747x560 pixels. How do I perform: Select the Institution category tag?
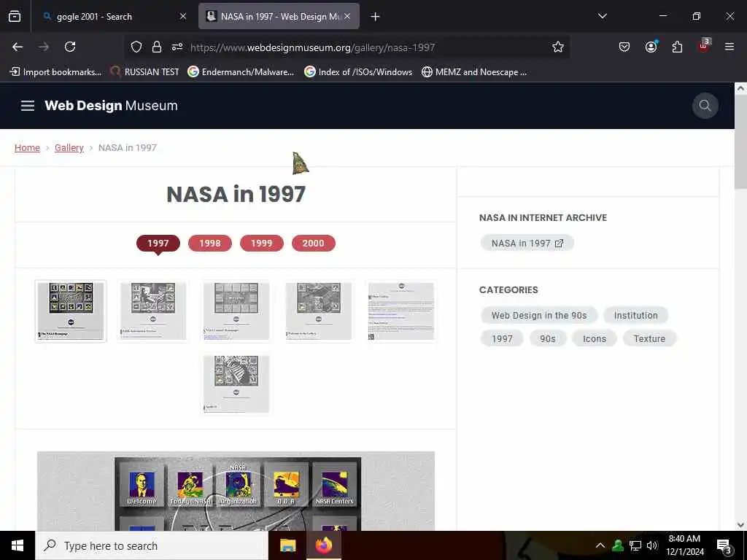(x=635, y=315)
